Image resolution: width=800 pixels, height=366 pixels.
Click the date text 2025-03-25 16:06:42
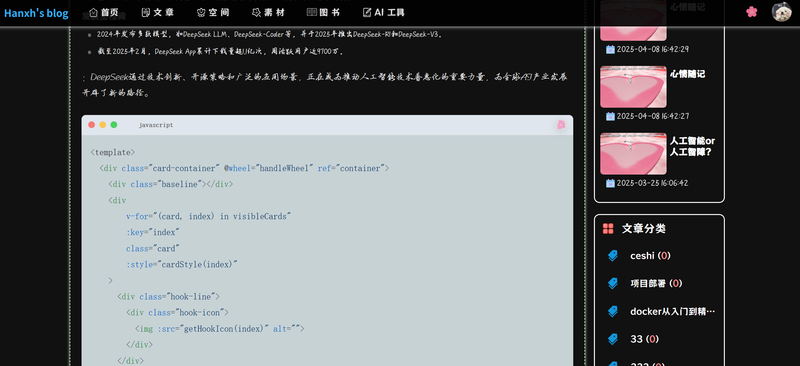pos(653,183)
